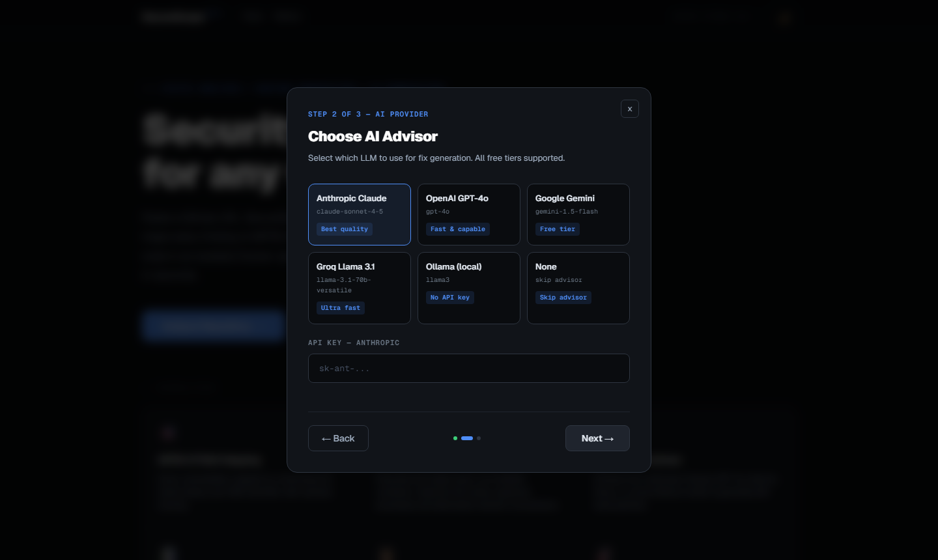Click the "llama-3.1-70b-versatile" model name

pyautogui.click(x=344, y=285)
